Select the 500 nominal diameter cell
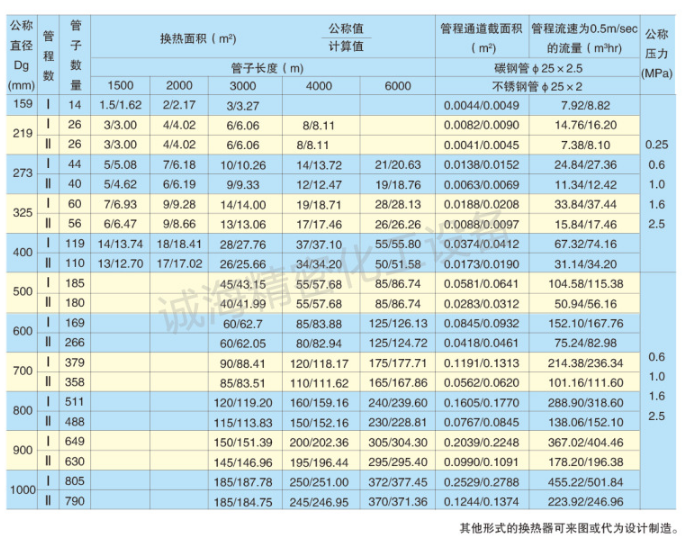Viewport: 688px width, 540px height. (x=22, y=291)
